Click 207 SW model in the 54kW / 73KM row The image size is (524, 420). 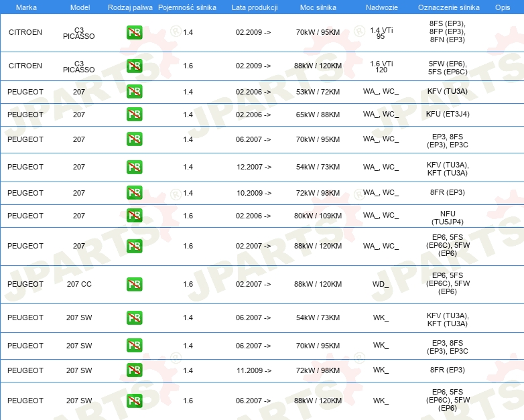(79, 318)
